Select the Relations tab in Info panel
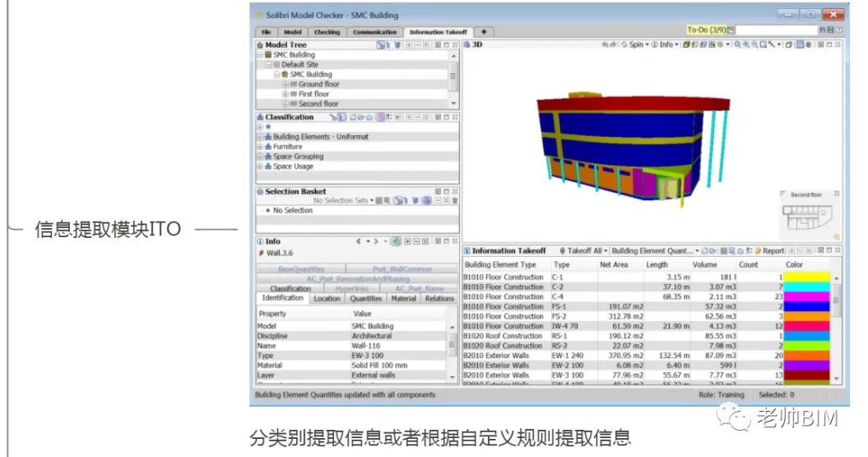 (439, 299)
